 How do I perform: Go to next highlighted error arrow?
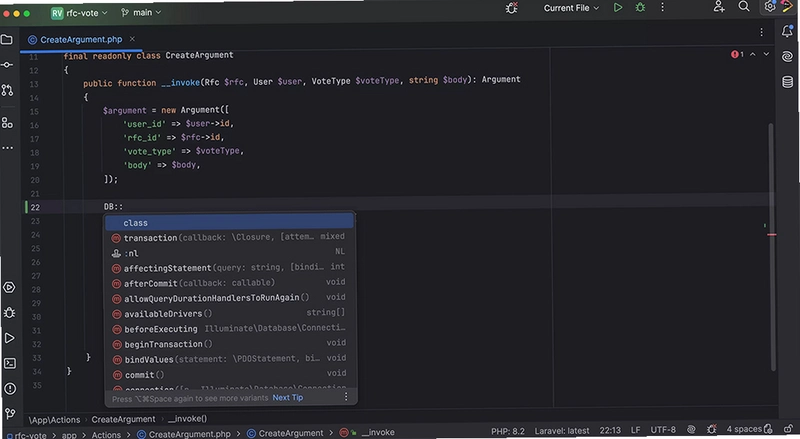coord(766,54)
